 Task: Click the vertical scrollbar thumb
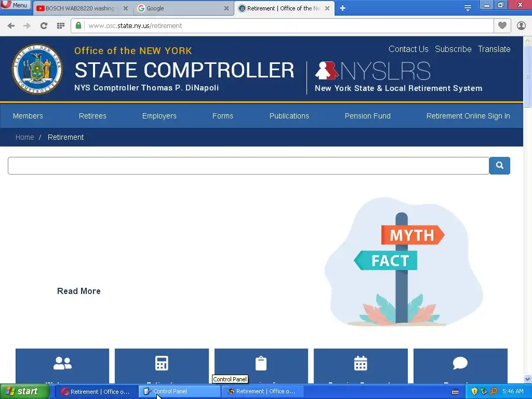coord(528,77)
